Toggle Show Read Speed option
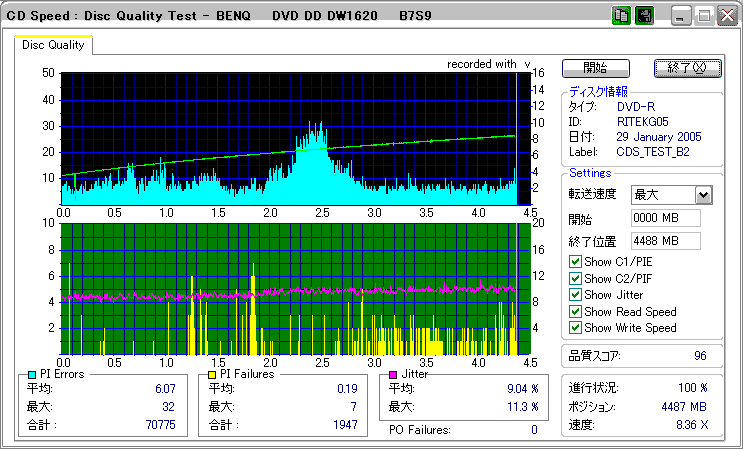This screenshot has height=449, width=743. [x=575, y=311]
